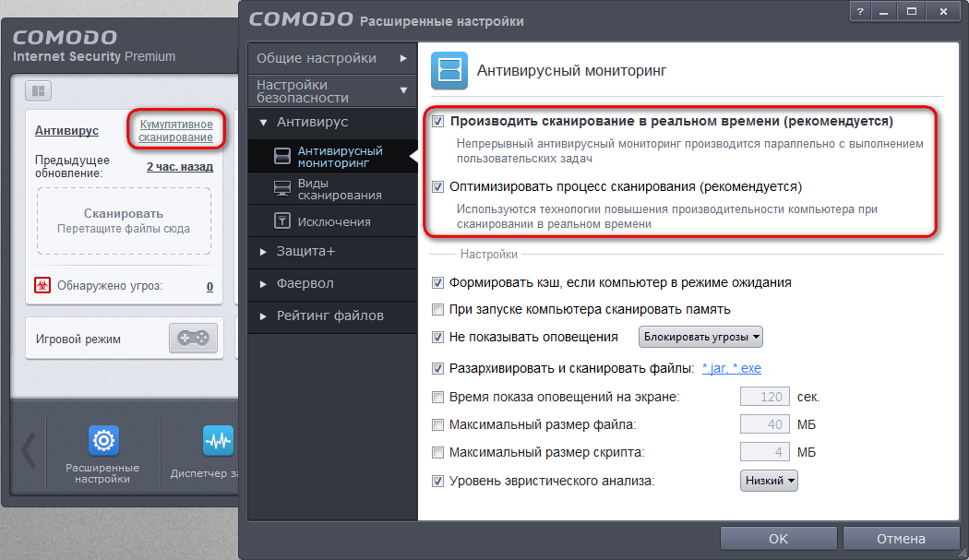This screenshot has height=560, width=969.
Task: Select Виды сканирования menu item
Action: pyautogui.click(x=332, y=188)
